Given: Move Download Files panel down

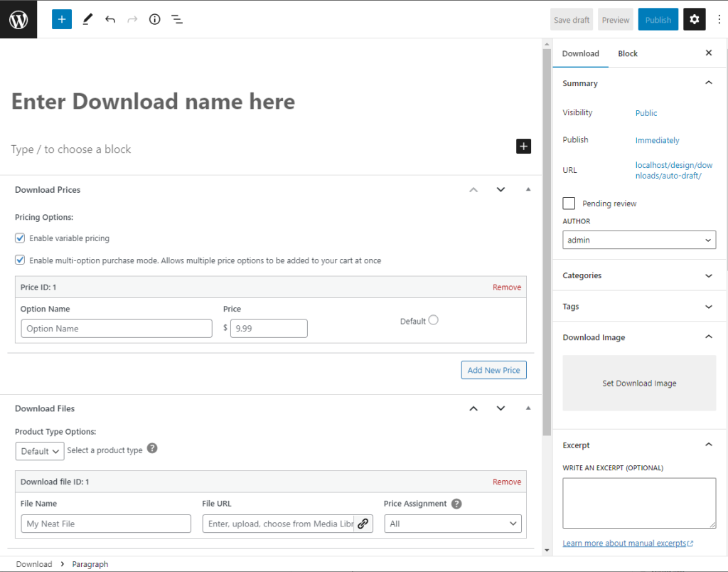Looking at the screenshot, I should [500, 408].
